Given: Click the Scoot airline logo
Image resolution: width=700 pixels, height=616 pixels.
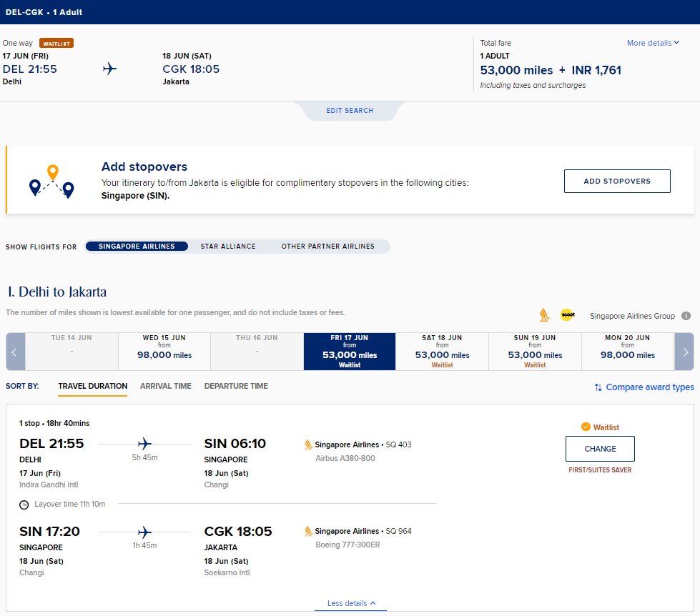Looking at the screenshot, I should [x=568, y=315].
